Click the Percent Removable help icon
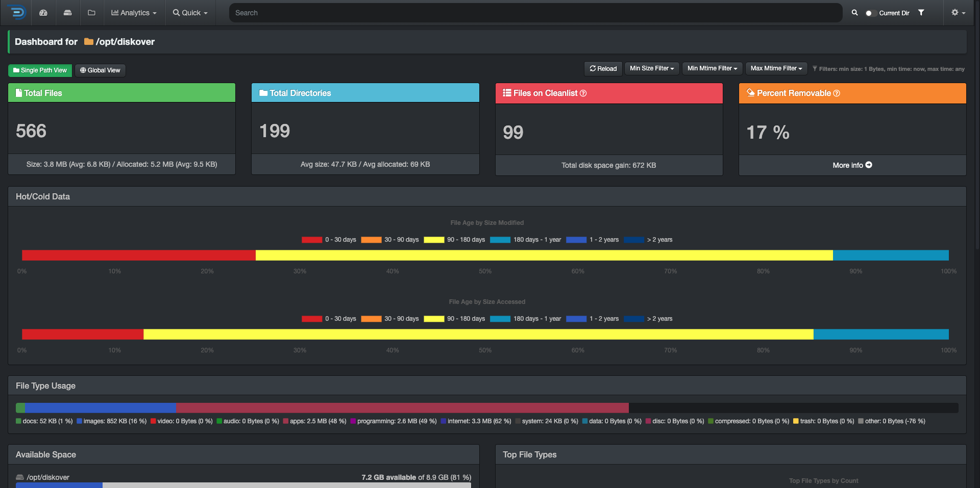This screenshot has height=488, width=980. 837,93
